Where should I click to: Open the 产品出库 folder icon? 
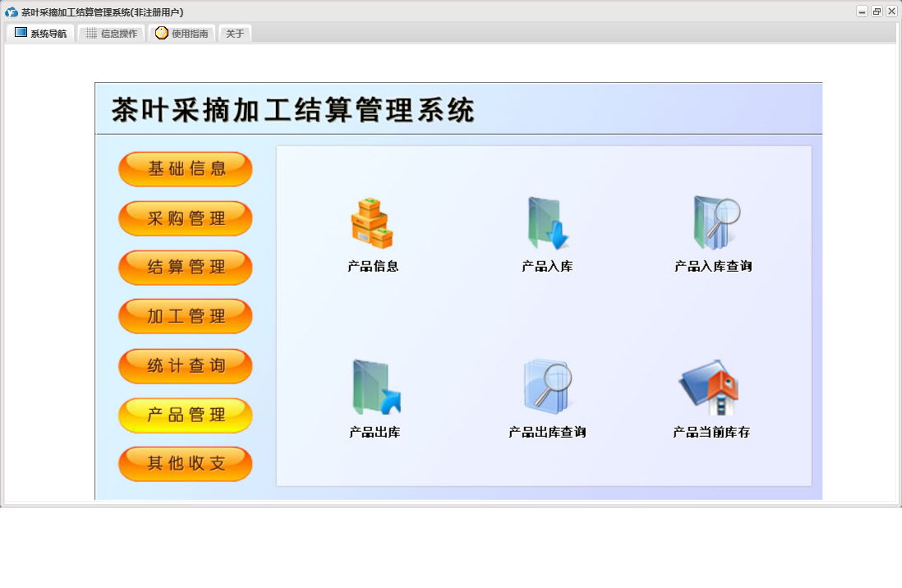(x=376, y=387)
